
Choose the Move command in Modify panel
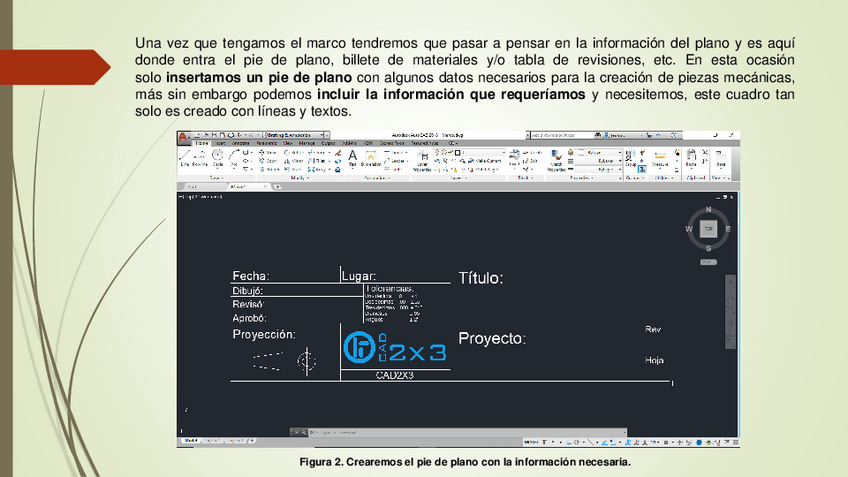point(267,153)
